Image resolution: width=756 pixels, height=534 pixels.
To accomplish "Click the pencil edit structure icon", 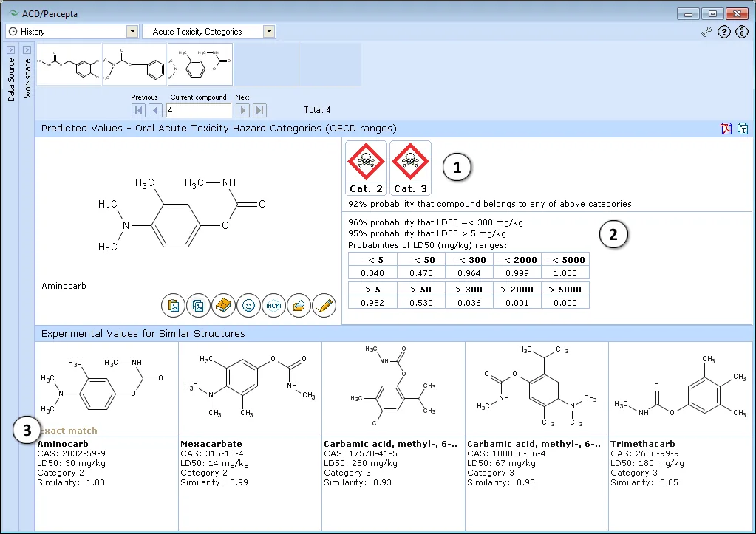I will (x=324, y=306).
